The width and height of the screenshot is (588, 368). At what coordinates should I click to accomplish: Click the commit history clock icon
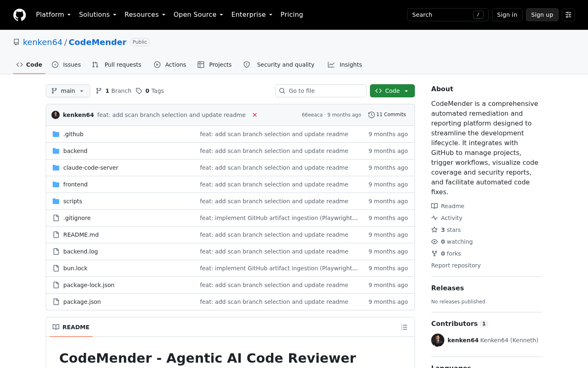[x=372, y=115]
